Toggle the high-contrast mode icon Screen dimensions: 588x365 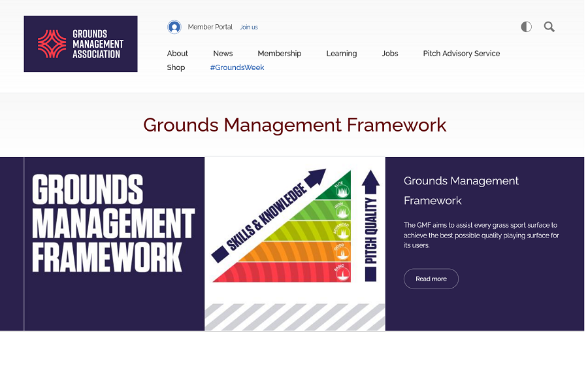click(x=526, y=27)
